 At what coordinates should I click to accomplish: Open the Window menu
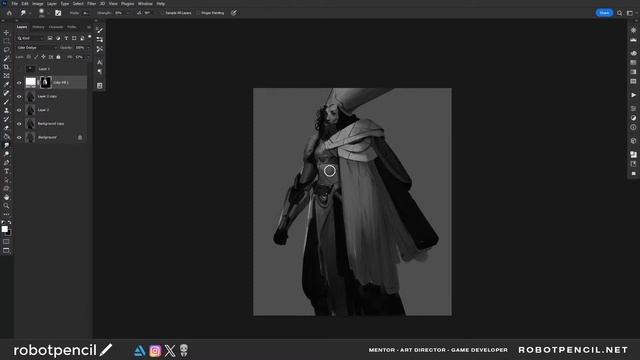click(145, 4)
